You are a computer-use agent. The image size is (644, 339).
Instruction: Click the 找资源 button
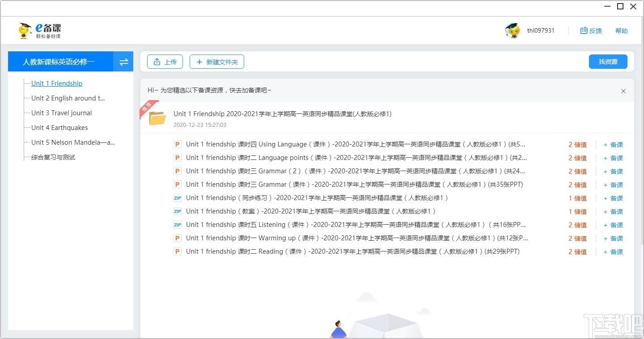coord(608,62)
